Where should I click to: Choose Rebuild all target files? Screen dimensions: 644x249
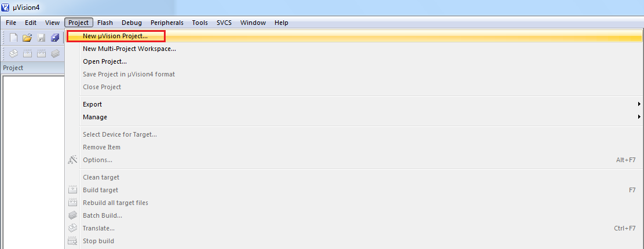(x=354, y=203)
